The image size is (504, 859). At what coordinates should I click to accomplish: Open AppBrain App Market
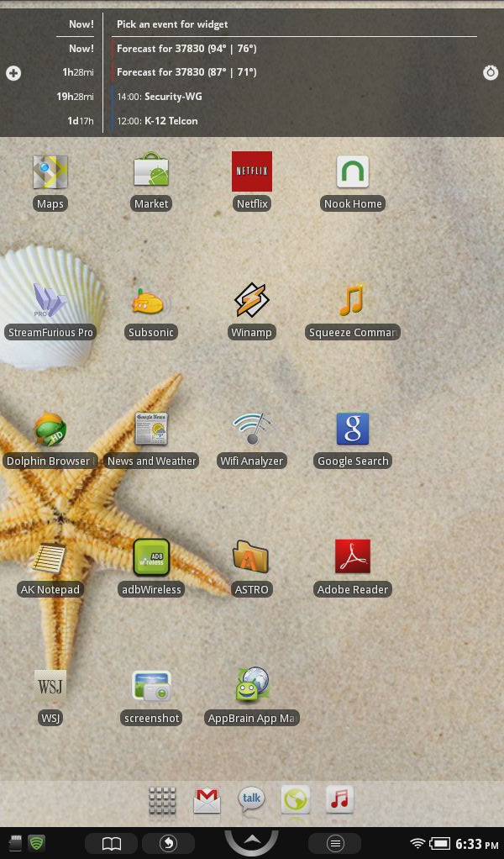(252, 685)
